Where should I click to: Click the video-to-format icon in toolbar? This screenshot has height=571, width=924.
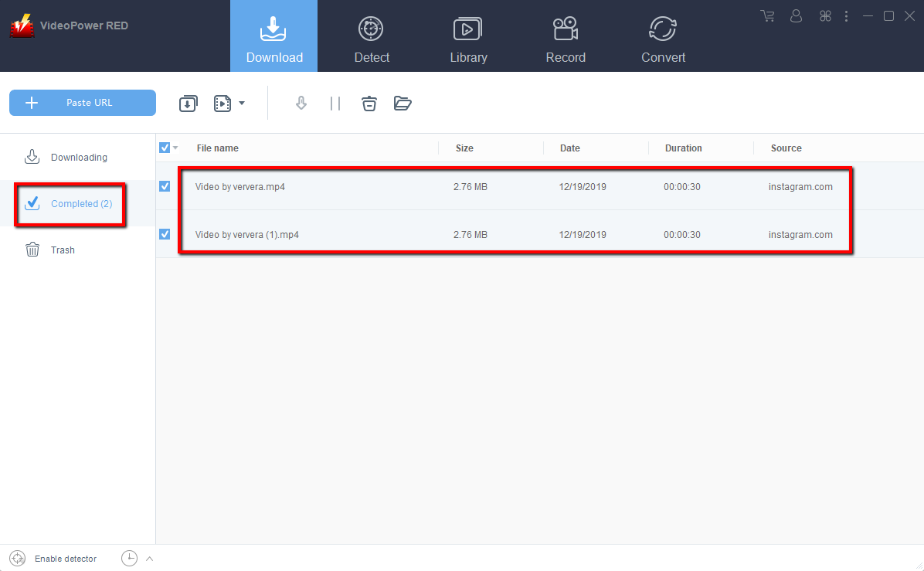[223, 104]
